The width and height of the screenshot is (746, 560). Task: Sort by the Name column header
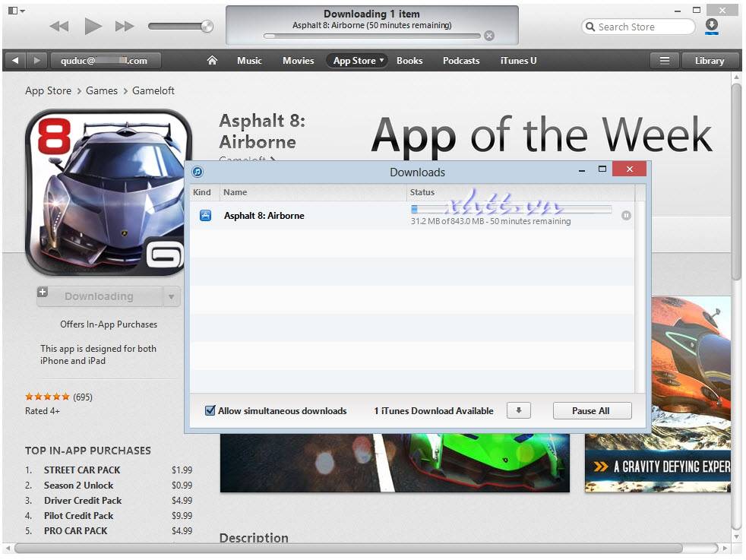312,192
